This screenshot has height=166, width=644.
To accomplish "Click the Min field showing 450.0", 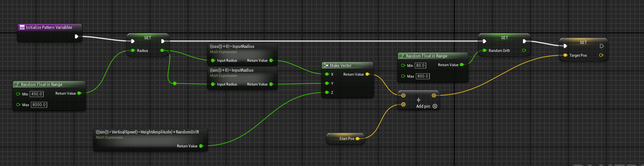I will pos(36,94).
